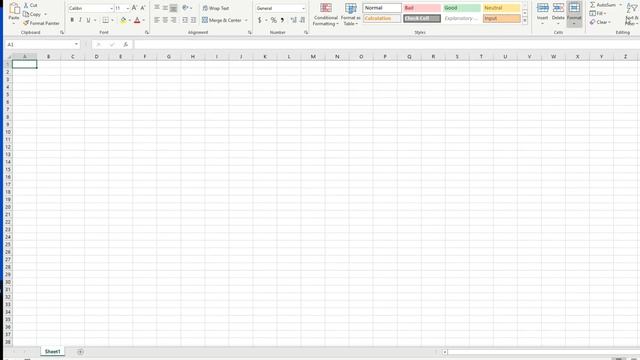The height and width of the screenshot is (360, 640).
Task: Toggle Italic formatting
Action: point(80,20)
